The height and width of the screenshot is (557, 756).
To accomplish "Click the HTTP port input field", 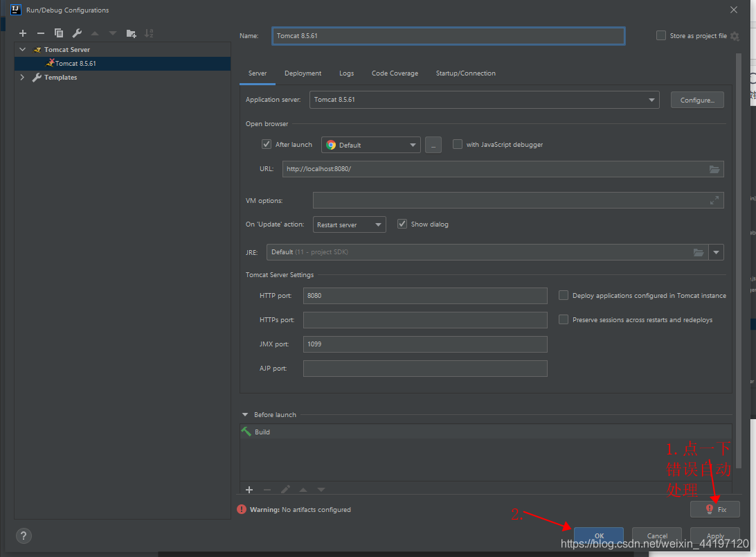I will [x=425, y=296].
